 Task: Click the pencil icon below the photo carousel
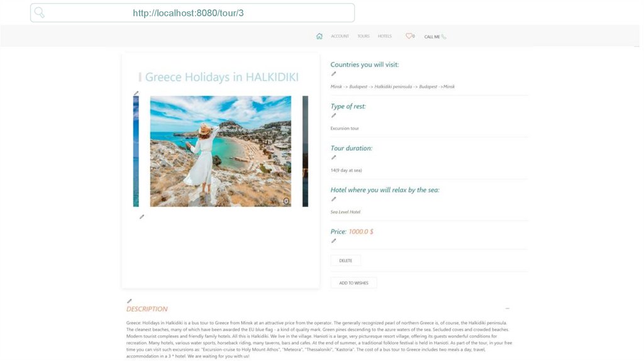point(142,217)
